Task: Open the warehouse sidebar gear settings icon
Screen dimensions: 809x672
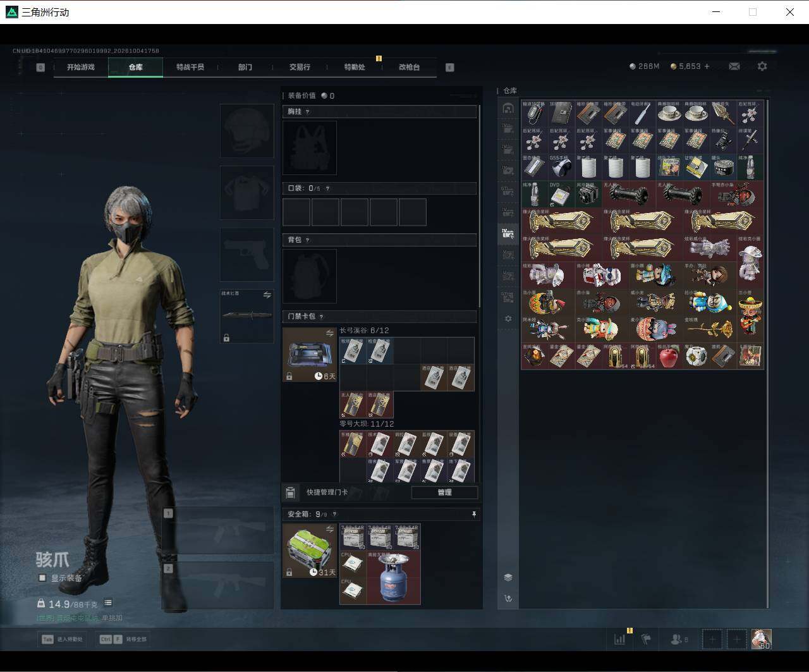Action: (x=508, y=319)
